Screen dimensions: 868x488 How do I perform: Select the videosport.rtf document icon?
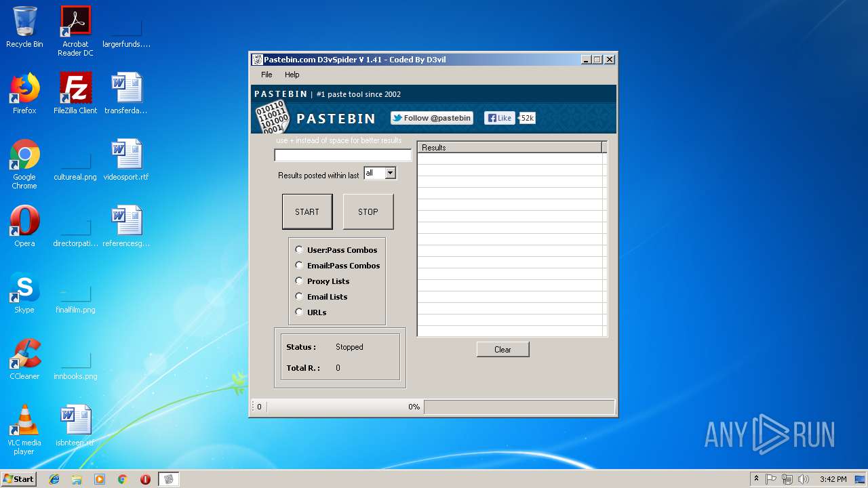[x=126, y=160]
